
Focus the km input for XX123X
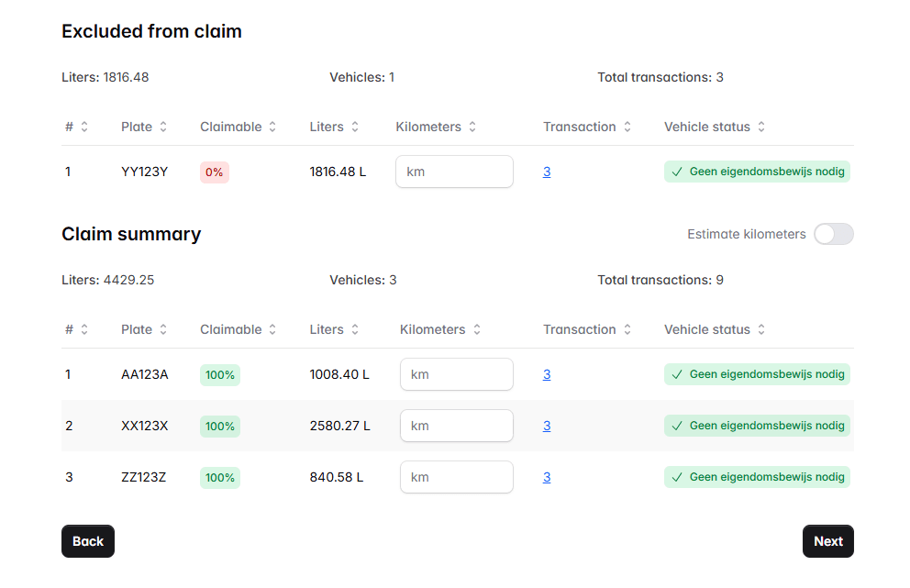click(456, 426)
